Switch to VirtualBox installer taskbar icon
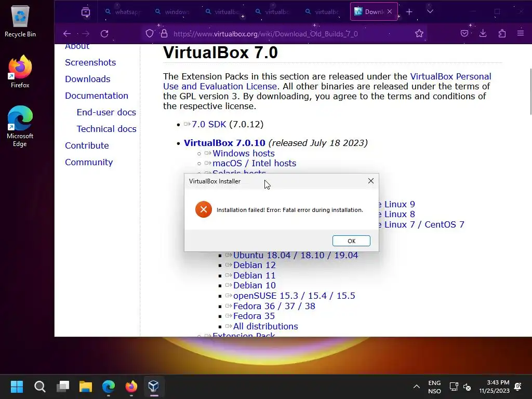This screenshot has width=532, height=399. (x=154, y=387)
